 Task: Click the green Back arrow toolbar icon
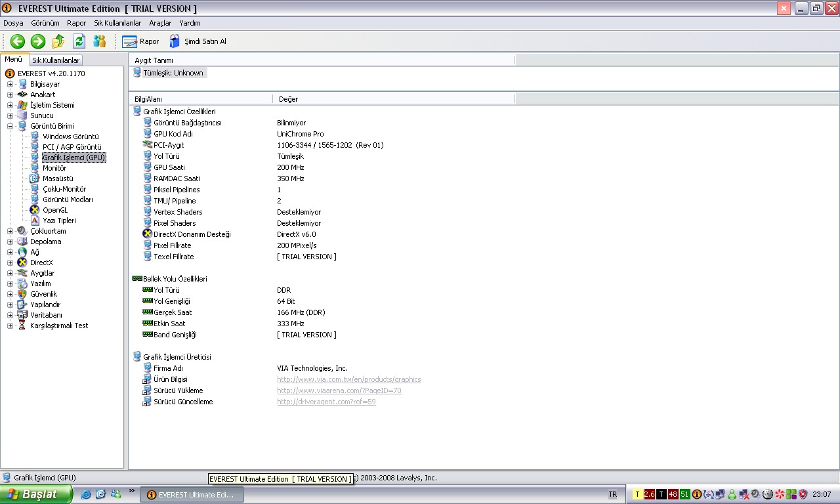point(18,41)
